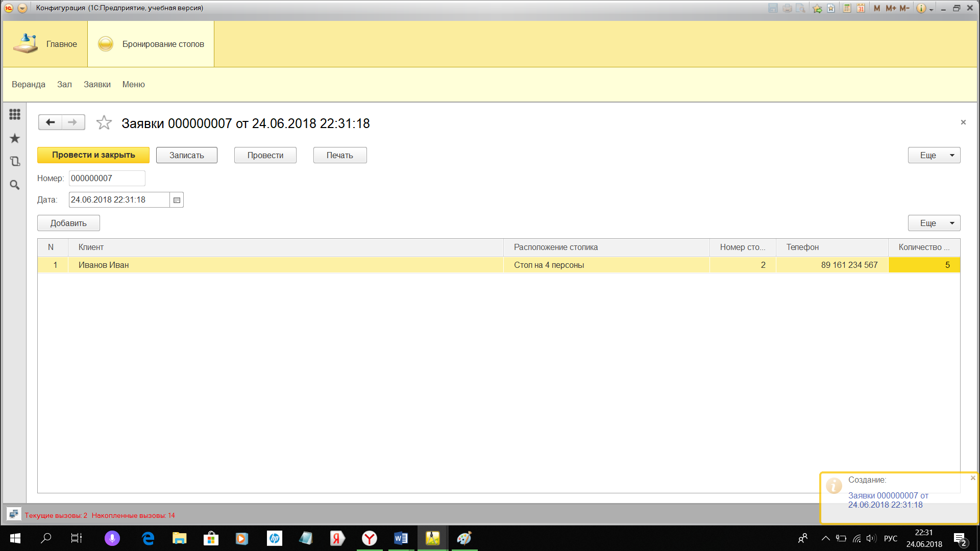
Task: Click the back navigation arrow
Action: [x=50, y=122]
